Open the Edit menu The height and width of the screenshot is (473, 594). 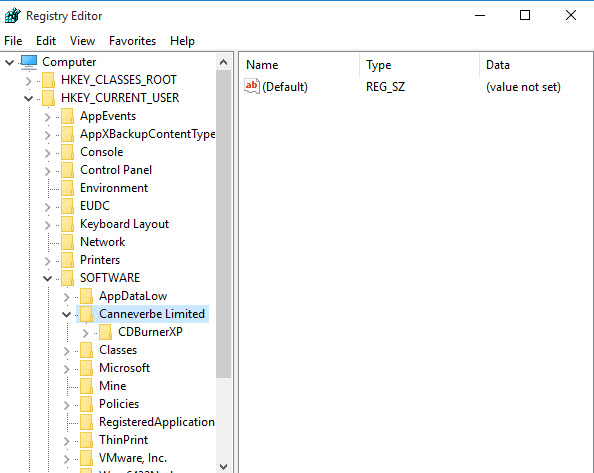coord(46,41)
